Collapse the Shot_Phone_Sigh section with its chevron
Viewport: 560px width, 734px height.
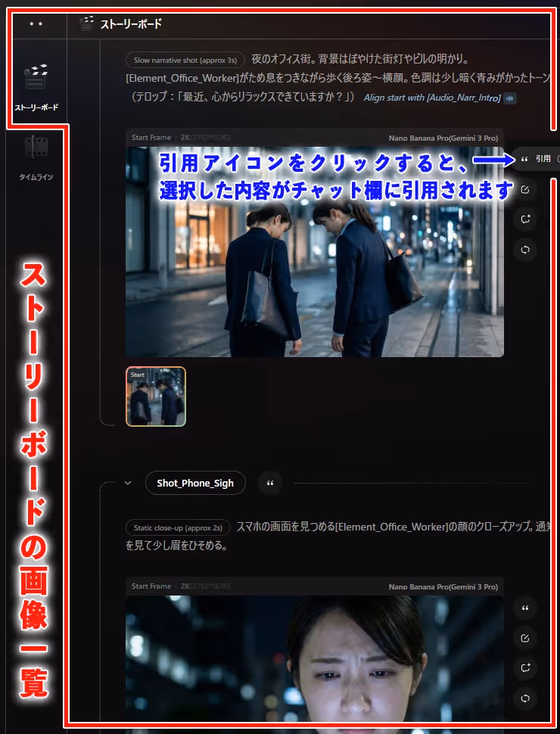click(x=128, y=483)
